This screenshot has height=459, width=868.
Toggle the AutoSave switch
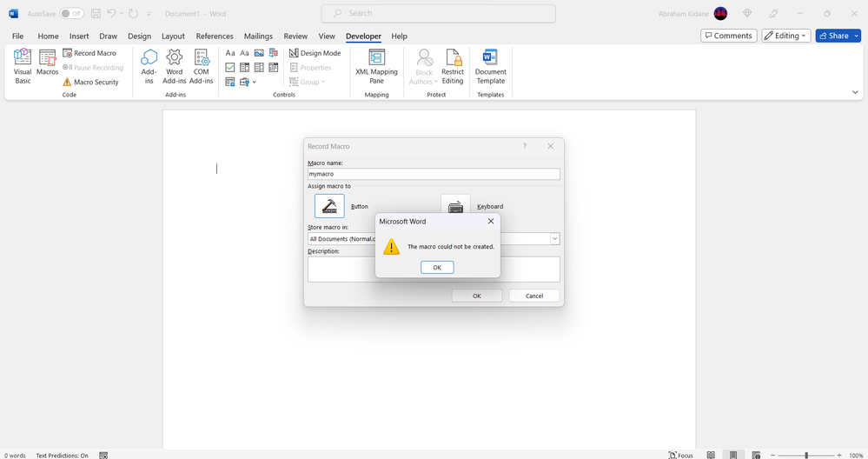pos(71,13)
